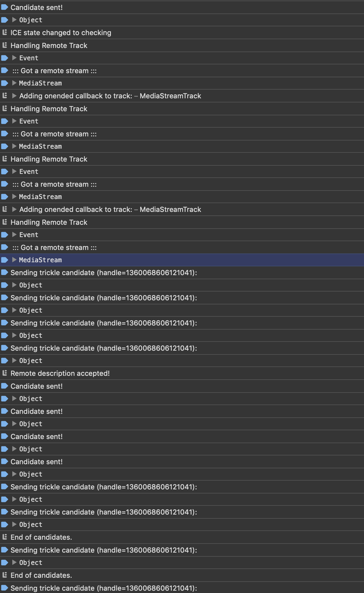Expand the Object directly above first 'End of candidates.'
Image resolution: width=364 pixels, height=593 pixels.
tap(14, 525)
